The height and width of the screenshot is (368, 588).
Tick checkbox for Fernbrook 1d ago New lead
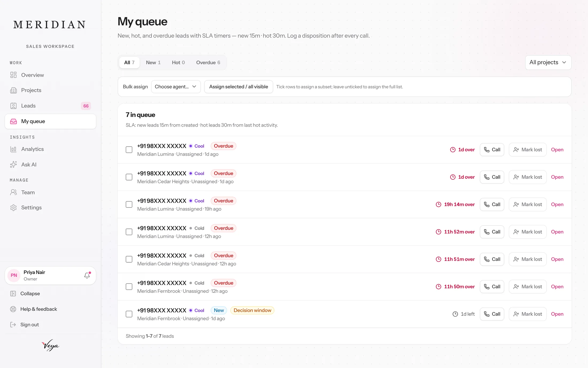click(x=129, y=314)
